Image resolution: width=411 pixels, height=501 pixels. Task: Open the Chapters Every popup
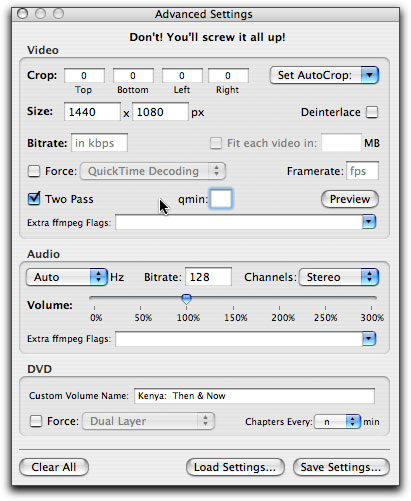338,422
